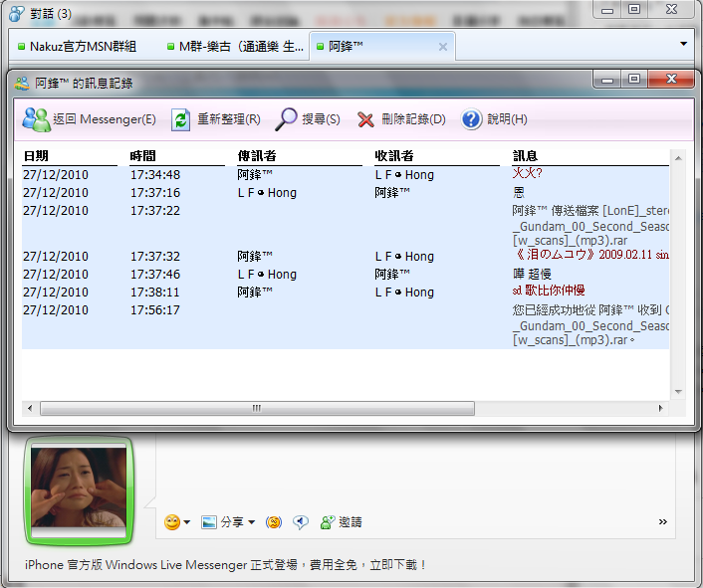This screenshot has height=588, width=703.
Task: Close the 阿鋒™ conversation tab
Action: point(443,47)
